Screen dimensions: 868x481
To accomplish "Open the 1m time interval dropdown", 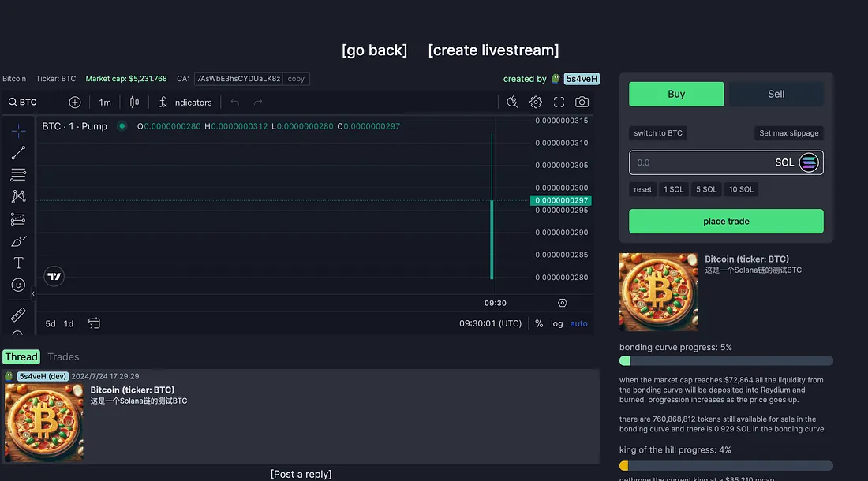I will (105, 103).
